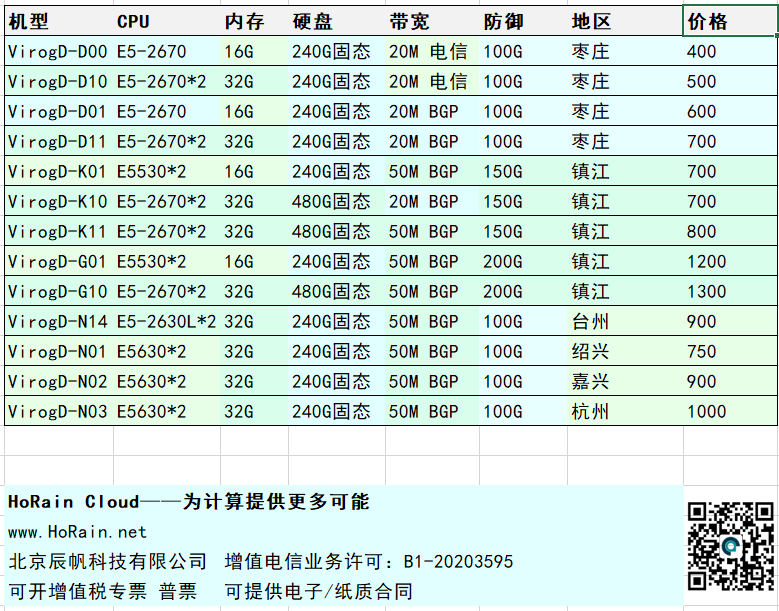The image size is (779, 611).
Task: Click the CPU column header cell
Action: pos(167,21)
